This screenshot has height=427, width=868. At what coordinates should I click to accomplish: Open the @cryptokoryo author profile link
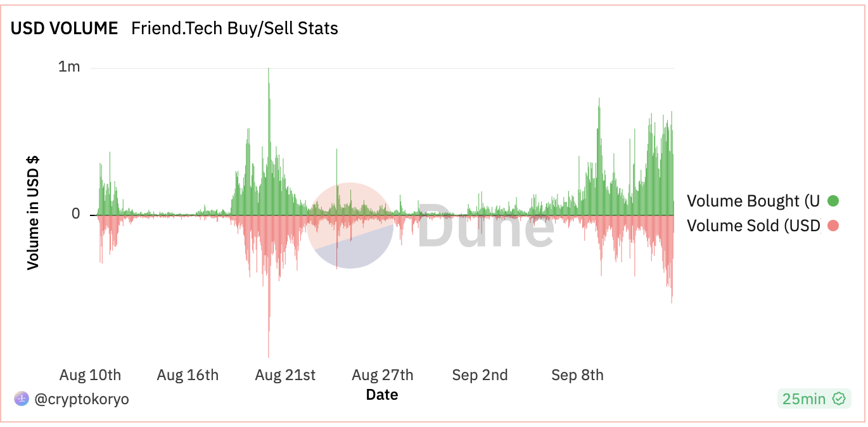click(x=81, y=399)
